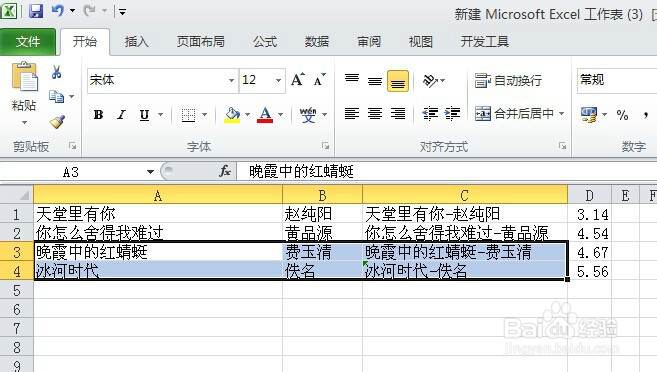657x372 pixels.
Task: Apply the yellow fill color bucket
Action: [x=232, y=115]
